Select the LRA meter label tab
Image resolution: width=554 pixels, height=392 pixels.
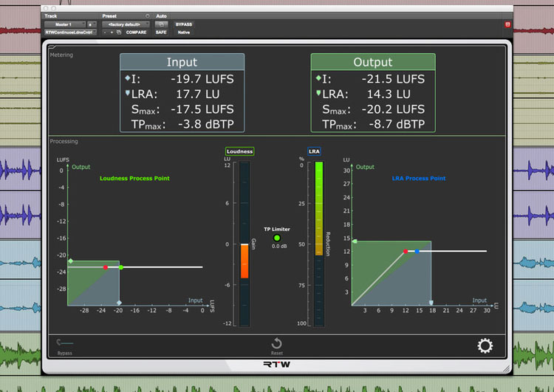[313, 151]
